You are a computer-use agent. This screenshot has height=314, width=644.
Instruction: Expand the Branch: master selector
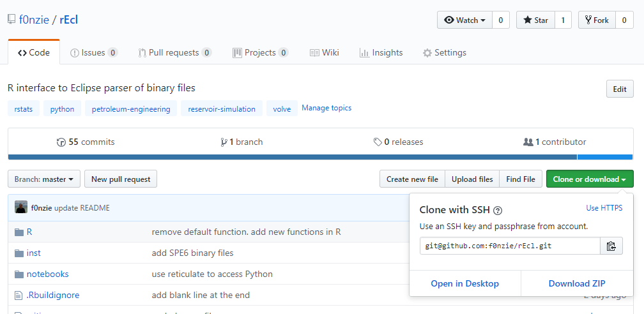[44, 179]
